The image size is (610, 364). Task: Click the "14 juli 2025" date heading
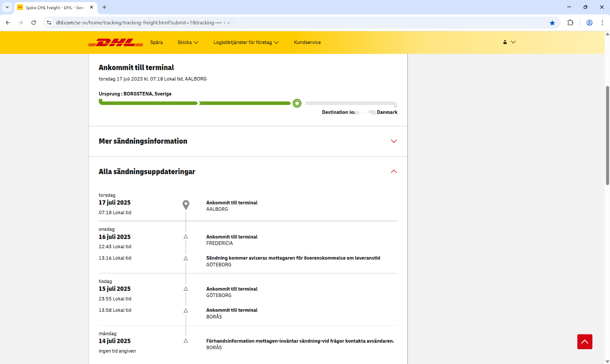click(115, 341)
